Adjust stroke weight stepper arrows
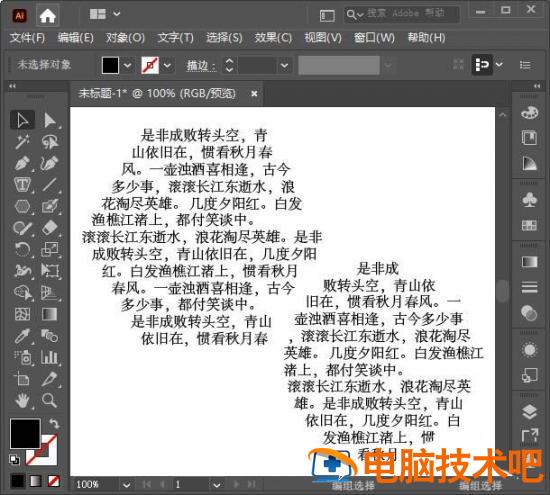Viewport: 550px width, 495px height. [x=229, y=65]
